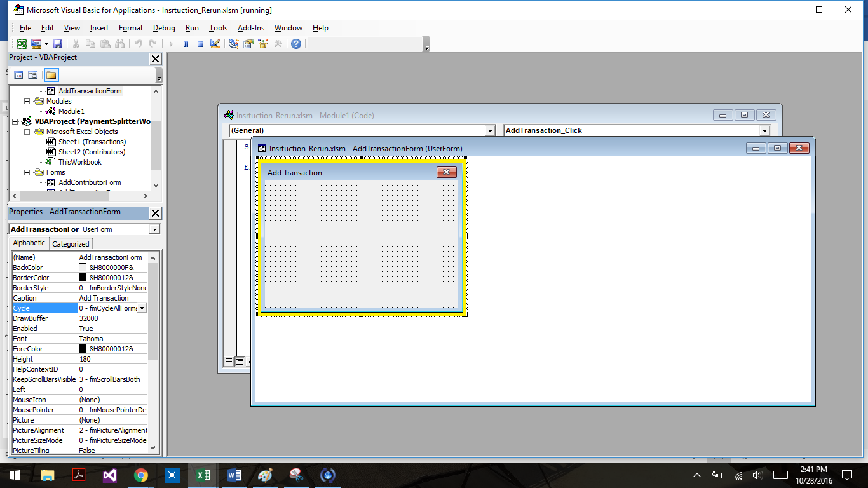
Task: Select Sheet1 (Transactions) in project tree
Action: pos(92,142)
